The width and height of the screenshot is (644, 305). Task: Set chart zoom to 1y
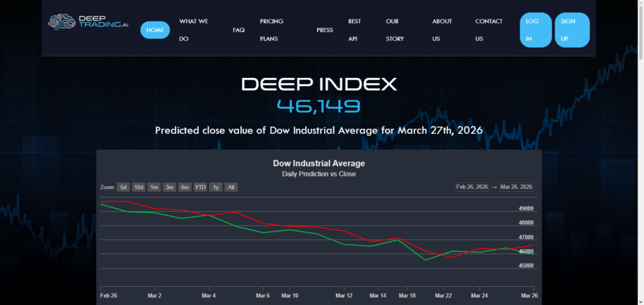(216, 187)
